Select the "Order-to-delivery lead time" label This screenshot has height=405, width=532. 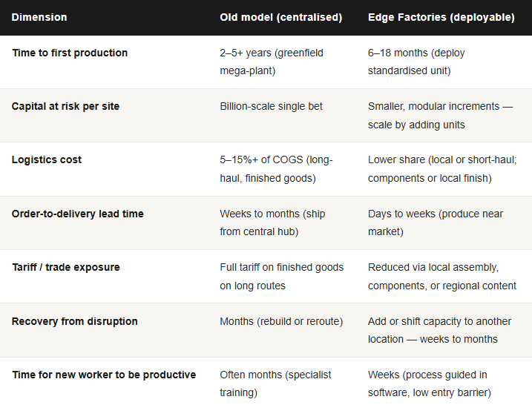tap(77, 214)
